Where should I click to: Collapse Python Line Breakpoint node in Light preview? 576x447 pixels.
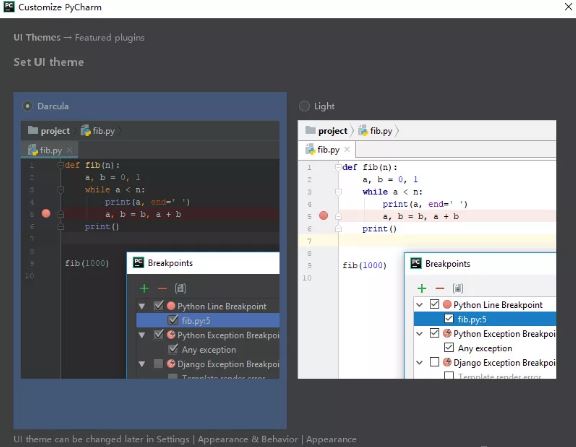tap(420, 304)
